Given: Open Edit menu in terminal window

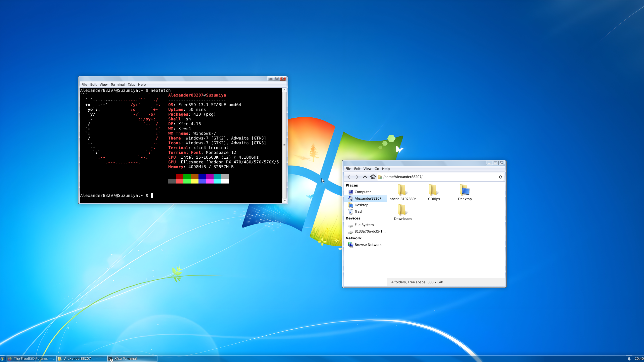Looking at the screenshot, I should tap(93, 85).
